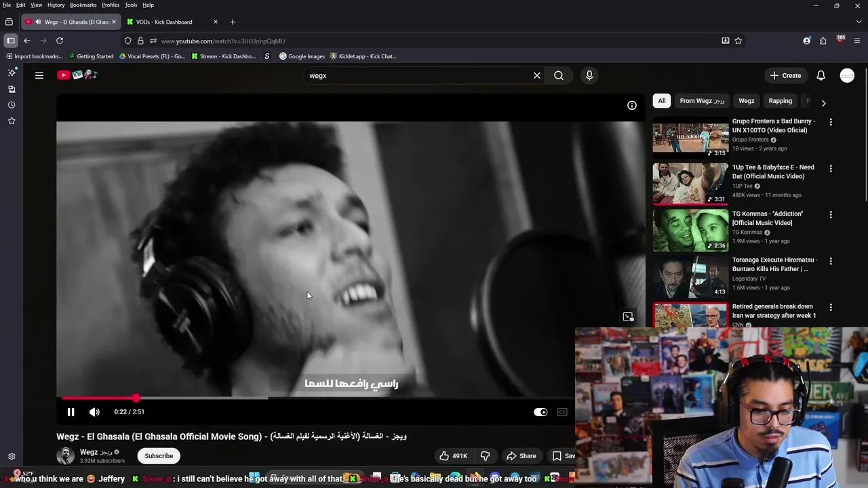Image resolution: width=868 pixels, height=488 pixels.
Task: Select the Rapping filter chip
Action: (780, 101)
